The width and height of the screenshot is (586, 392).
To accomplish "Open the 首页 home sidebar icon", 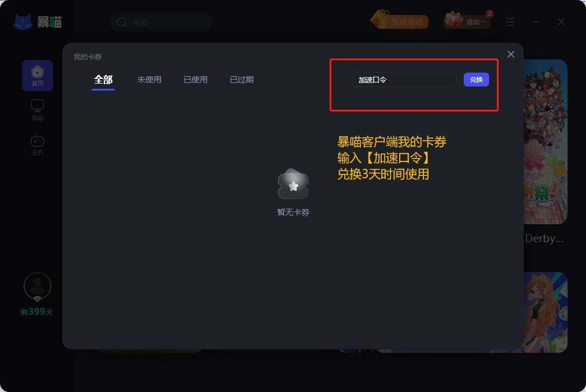I will click(x=37, y=76).
